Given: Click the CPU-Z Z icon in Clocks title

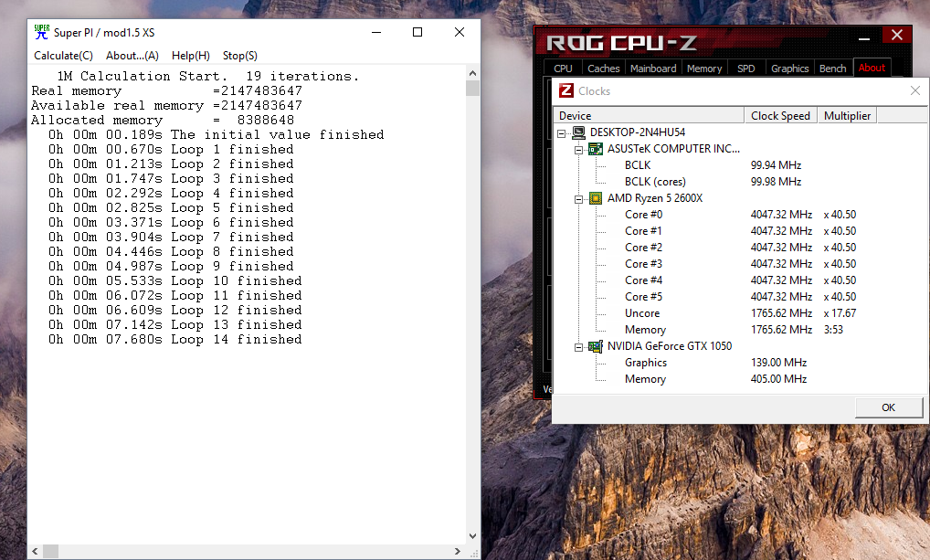Looking at the screenshot, I should [x=566, y=90].
